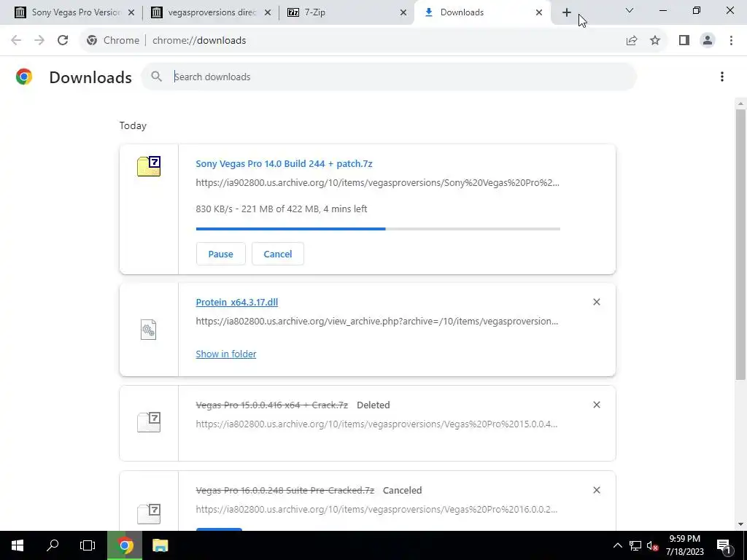The height and width of the screenshot is (560, 747).
Task: Remove the deleted Vegas Pro 15.0.0.416 entry
Action: [x=597, y=405]
